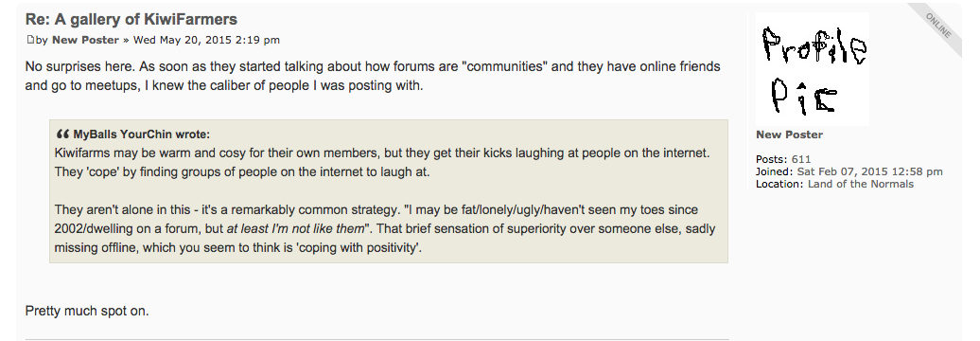The width and height of the screenshot is (980, 341).
Task: Open New Poster's profile from the byline
Action: coord(85,40)
